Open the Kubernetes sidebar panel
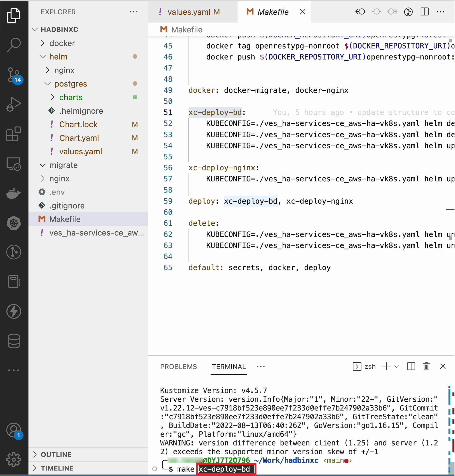Screen dimensions: 455x476 pyautogui.click(x=14, y=223)
